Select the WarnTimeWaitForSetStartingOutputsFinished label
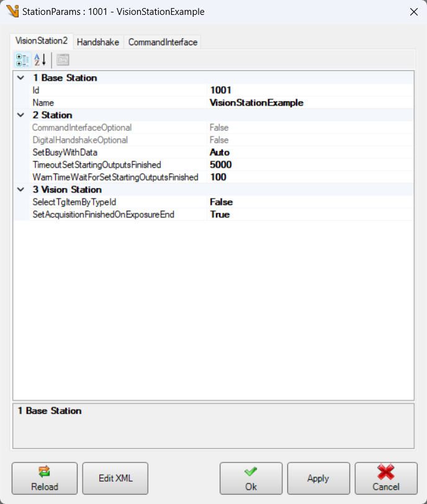The width and height of the screenshot is (427, 504). click(x=115, y=177)
